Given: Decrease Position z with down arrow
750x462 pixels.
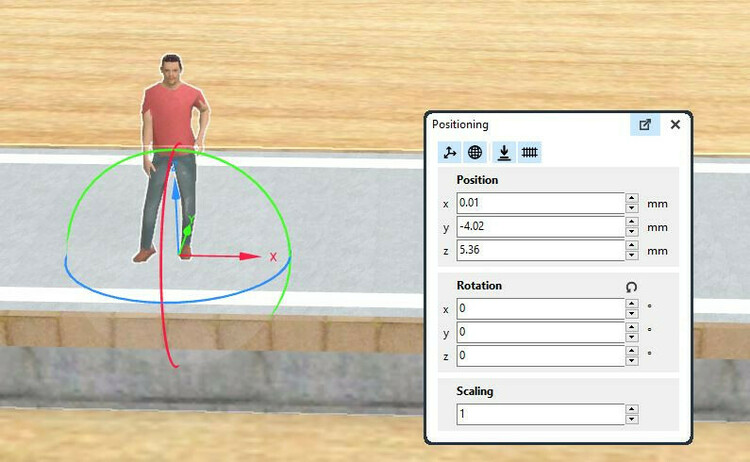Looking at the screenshot, I should (632, 255).
